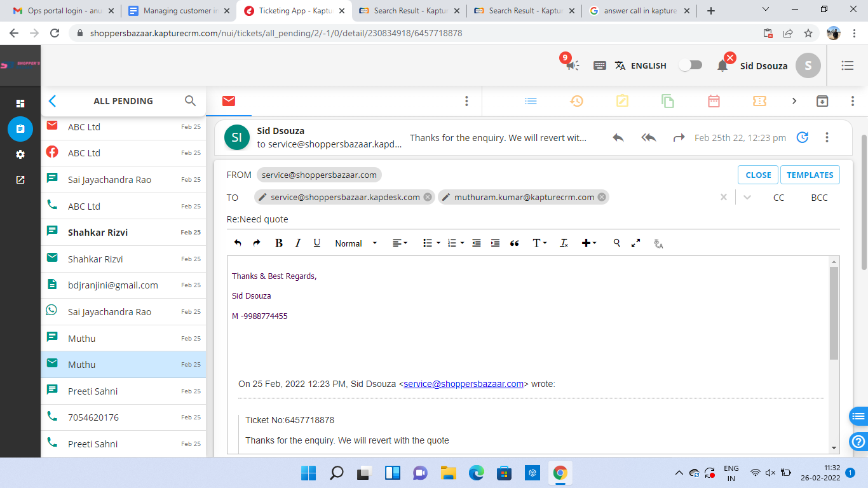Open the bullet list dropdown
868x488 pixels.
pos(431,243)
